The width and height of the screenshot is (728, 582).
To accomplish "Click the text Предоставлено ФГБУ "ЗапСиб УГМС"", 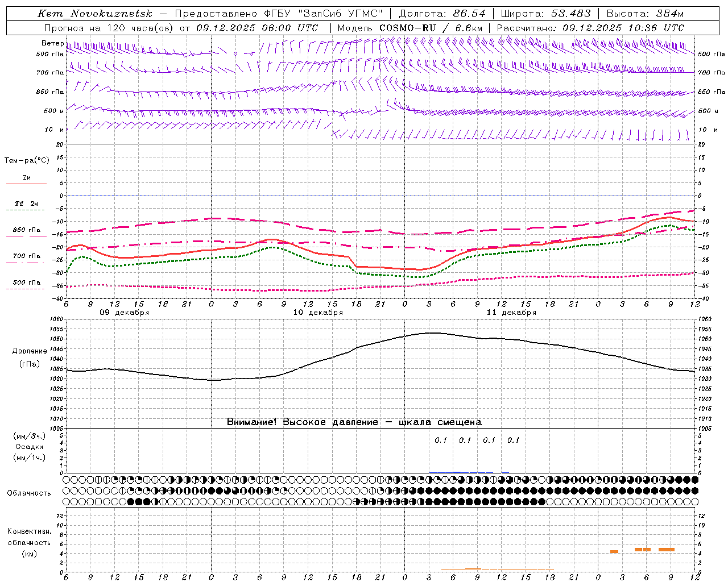I will pyautogui.click(x=279, y=14).
